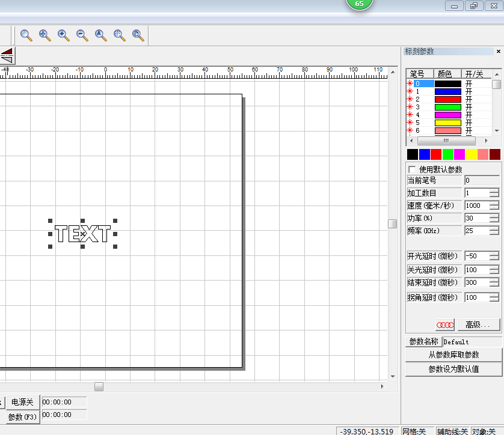
Task: Click the 开/关 column header
Action: [475, 74]
